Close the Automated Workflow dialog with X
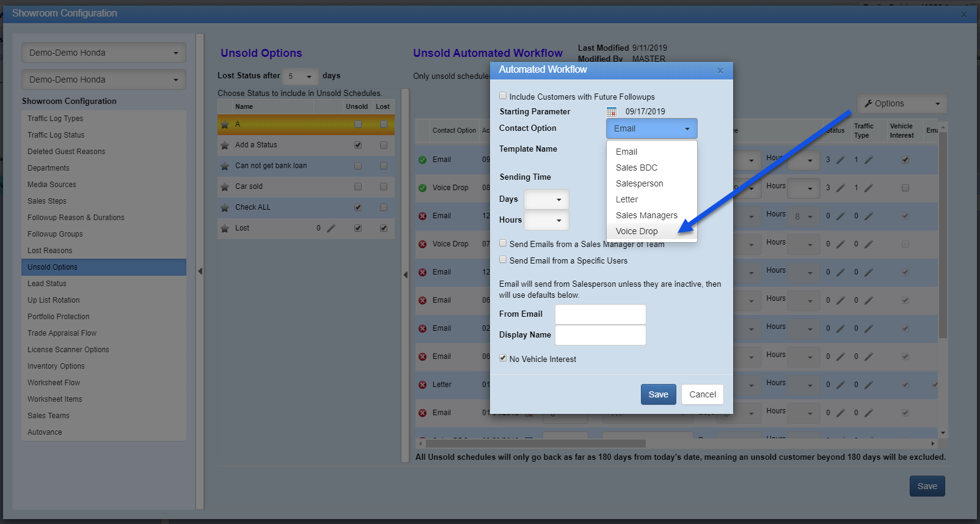 720,70
